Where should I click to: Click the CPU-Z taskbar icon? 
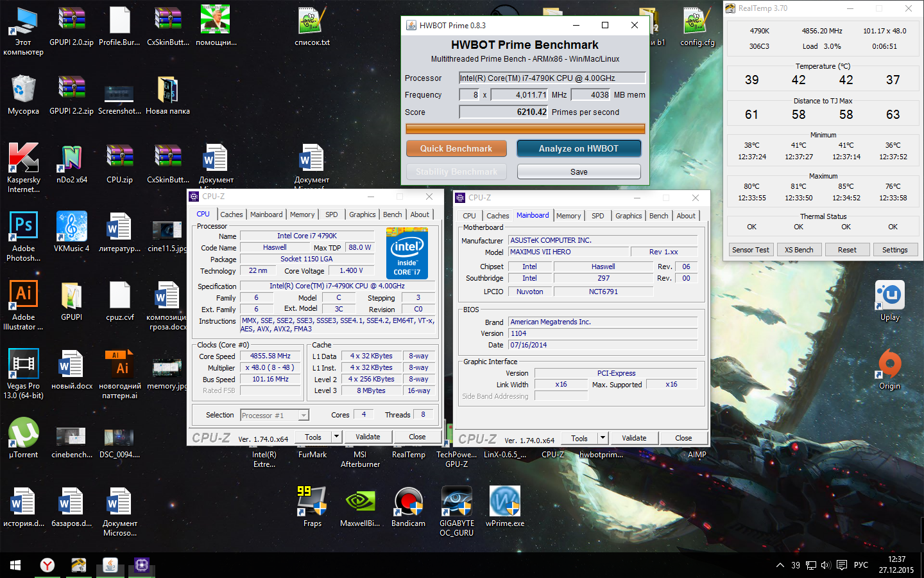pos(142,565)
